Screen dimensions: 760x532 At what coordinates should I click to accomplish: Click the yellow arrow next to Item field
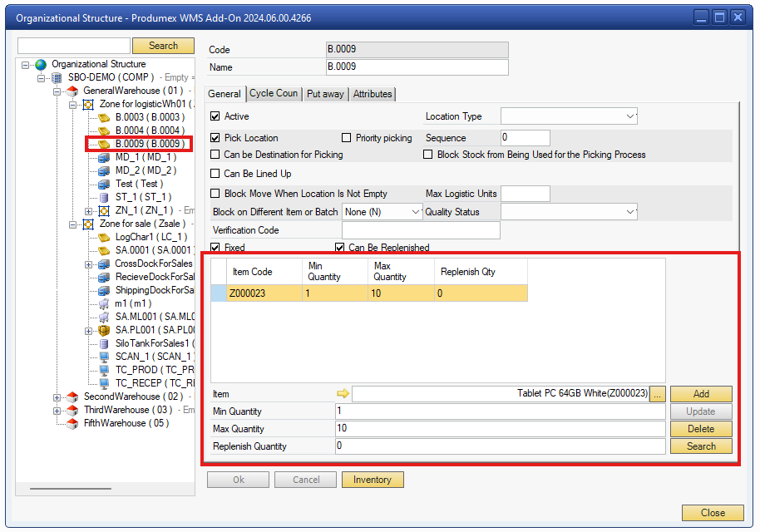(343, 394)
